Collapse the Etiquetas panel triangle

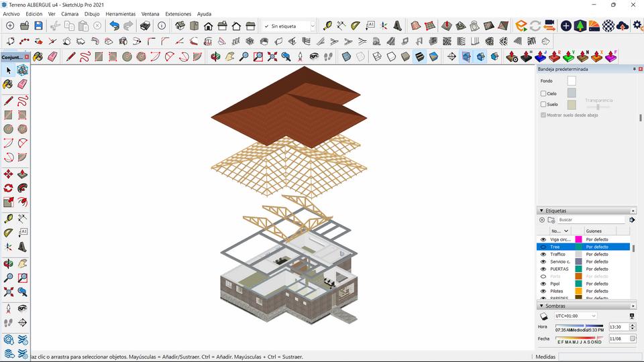coord(541,210)
